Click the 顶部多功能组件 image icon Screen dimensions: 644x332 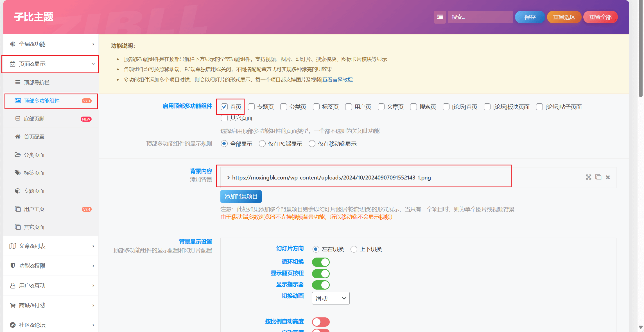pyautogui.click(x=18, y=101)
